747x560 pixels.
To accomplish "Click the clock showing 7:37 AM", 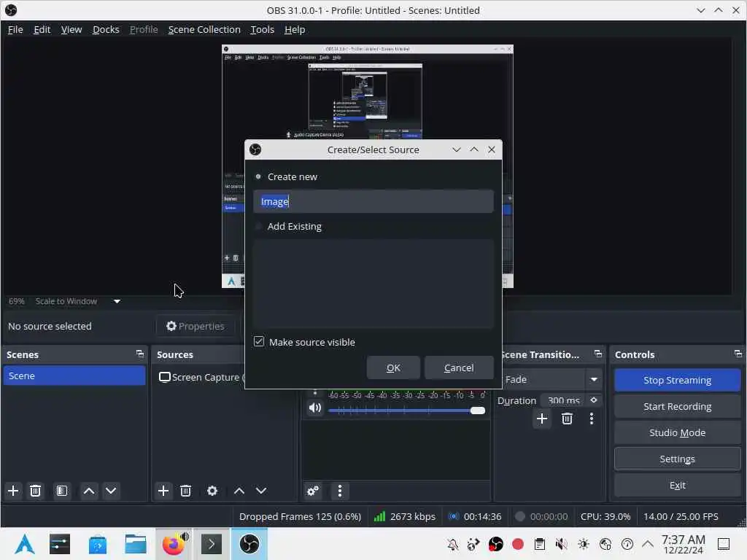I will coord(683,544).
